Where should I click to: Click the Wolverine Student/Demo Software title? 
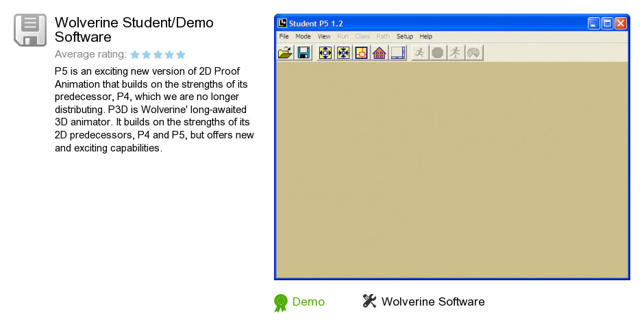(134, 29)
